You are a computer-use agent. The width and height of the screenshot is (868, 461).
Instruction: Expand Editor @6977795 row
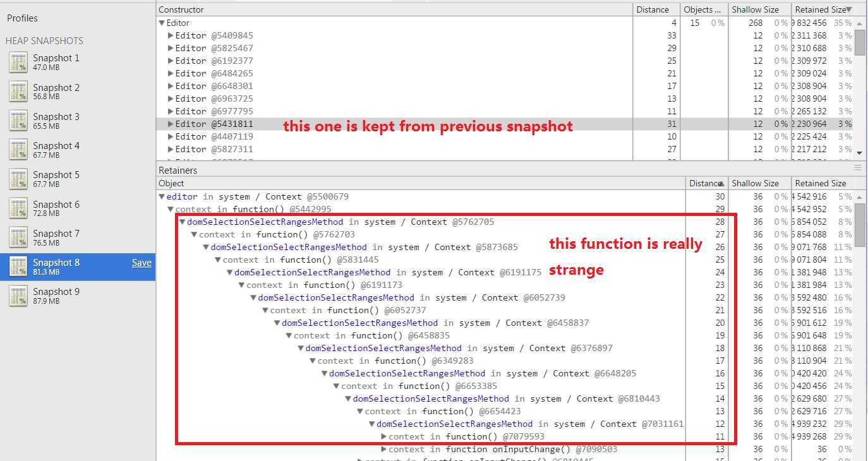point(171,111)
